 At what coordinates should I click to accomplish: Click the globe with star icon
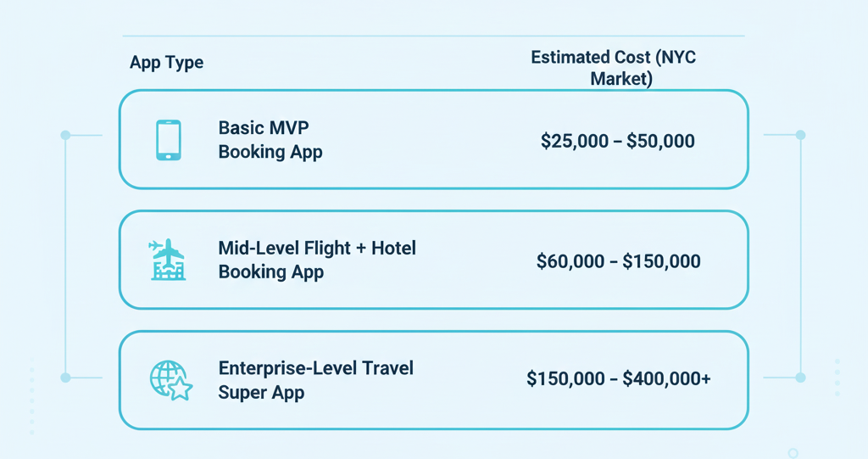[x=170, y=379]
